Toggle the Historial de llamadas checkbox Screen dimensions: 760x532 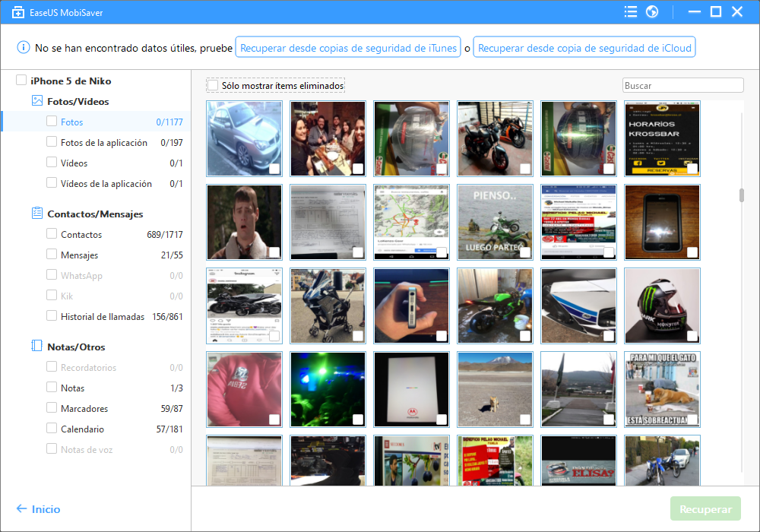tap(52, 316)
